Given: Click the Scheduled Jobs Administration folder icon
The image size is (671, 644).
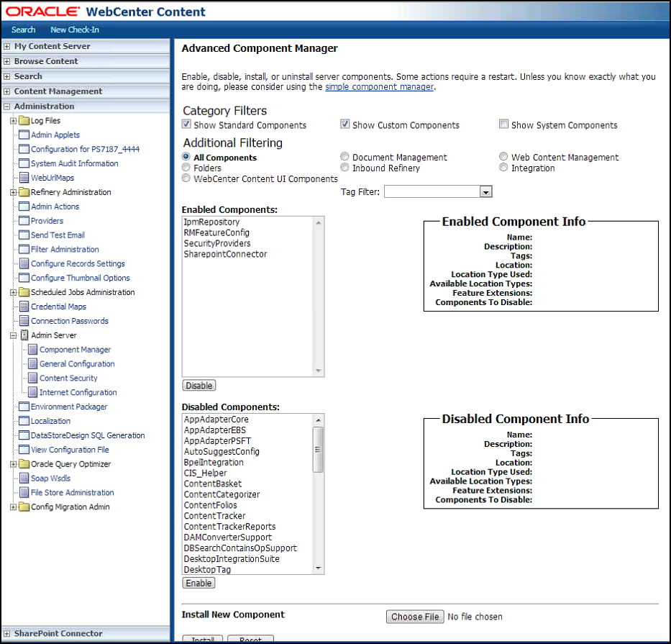Looking at the screenshot, I should tap(24, 292).
